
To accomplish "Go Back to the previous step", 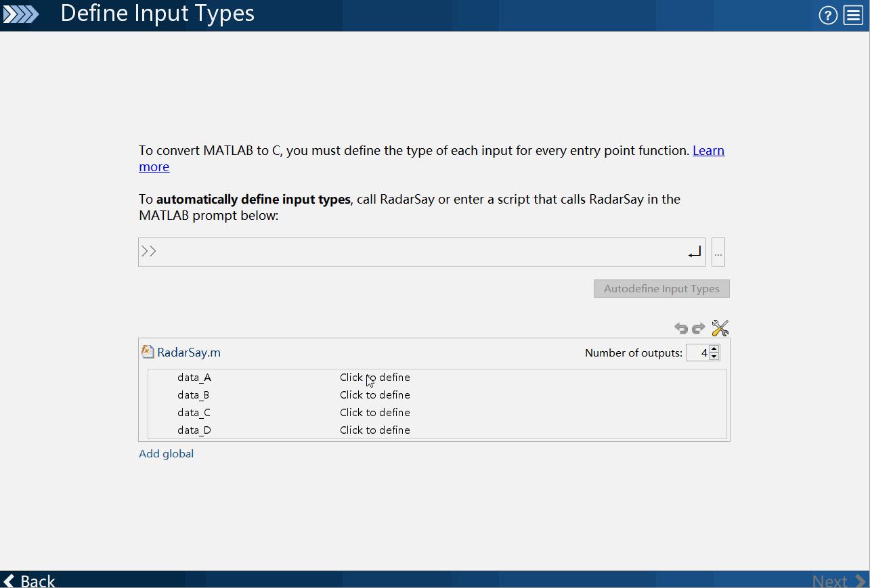I will pos(29,581).
